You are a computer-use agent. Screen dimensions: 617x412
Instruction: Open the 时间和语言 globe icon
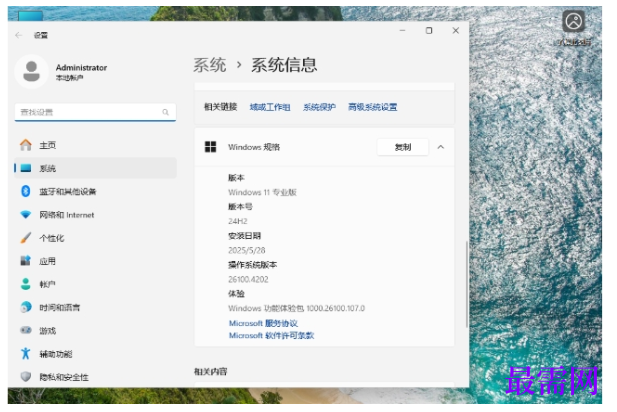pyautogui.click(x=26, y=307)
